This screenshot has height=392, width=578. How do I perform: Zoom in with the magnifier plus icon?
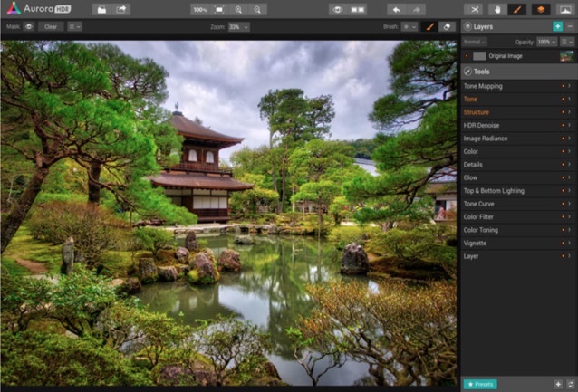coord(238,10)
